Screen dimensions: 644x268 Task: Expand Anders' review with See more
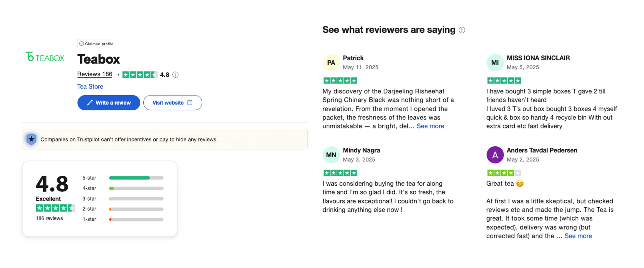[578, 236]
